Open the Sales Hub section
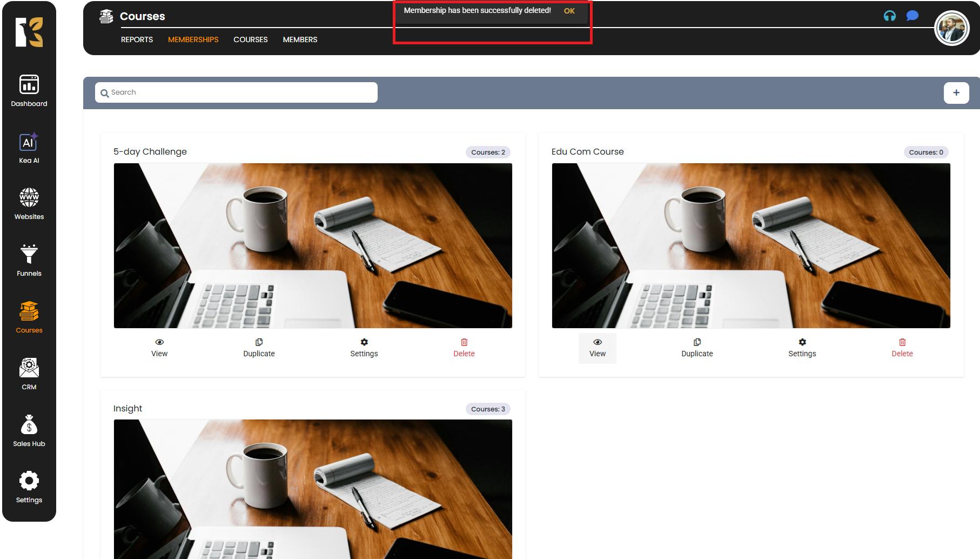Screen dimensions: 980x559 click(29, 431)
